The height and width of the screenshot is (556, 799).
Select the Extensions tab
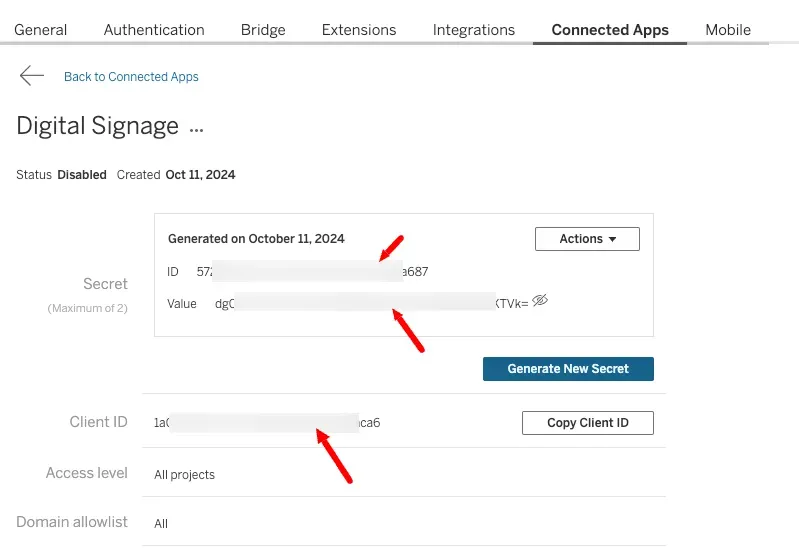pos(359,29)
